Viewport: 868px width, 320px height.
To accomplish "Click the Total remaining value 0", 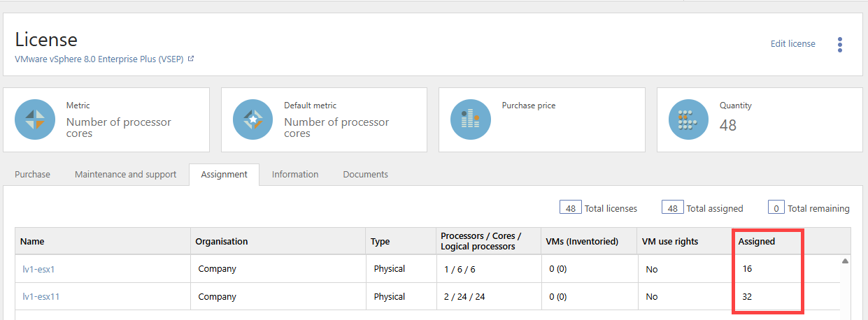I will 776,208.
